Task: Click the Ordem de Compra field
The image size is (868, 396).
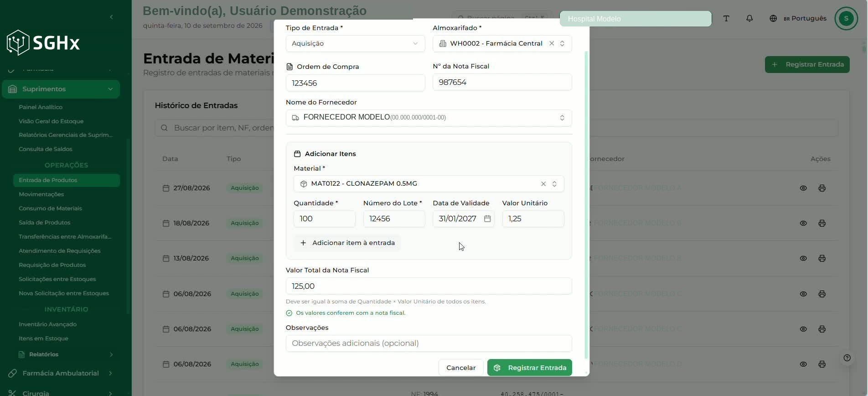Action: 355,83
